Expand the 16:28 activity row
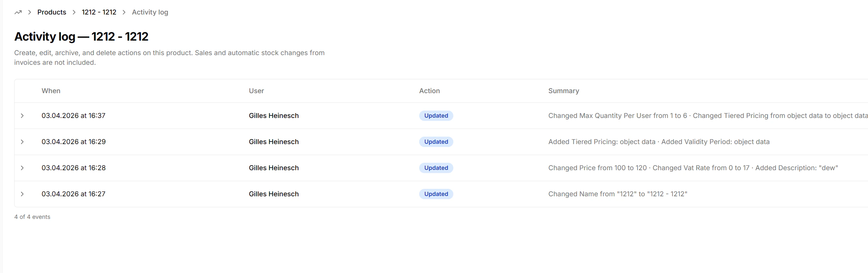The image size is (868, 273). (22, 168)
